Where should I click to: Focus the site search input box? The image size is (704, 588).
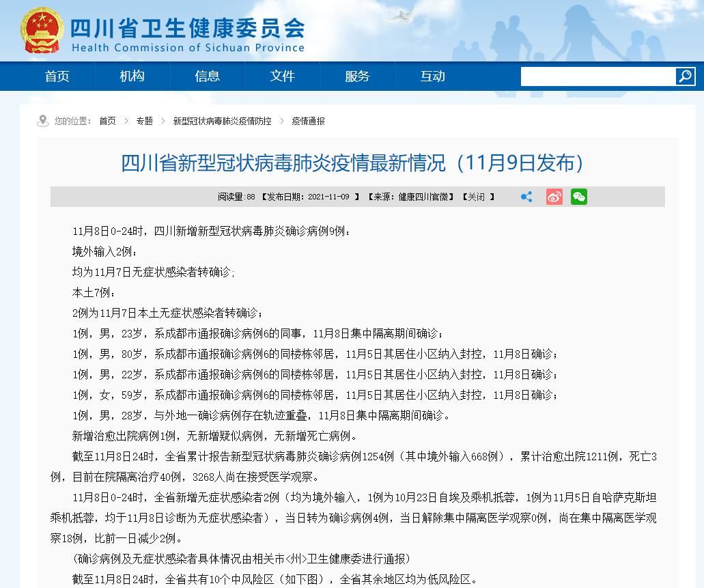pyautogui.click(x=597, y=76)
